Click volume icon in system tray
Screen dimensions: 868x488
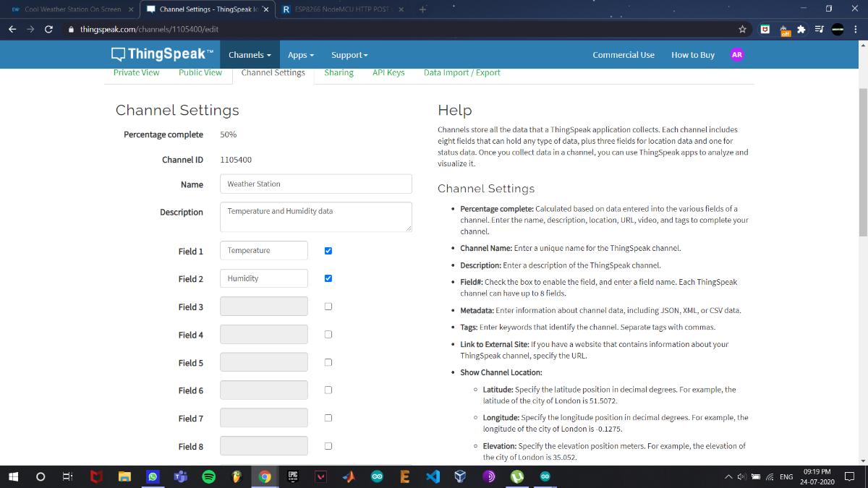[742, 477]
